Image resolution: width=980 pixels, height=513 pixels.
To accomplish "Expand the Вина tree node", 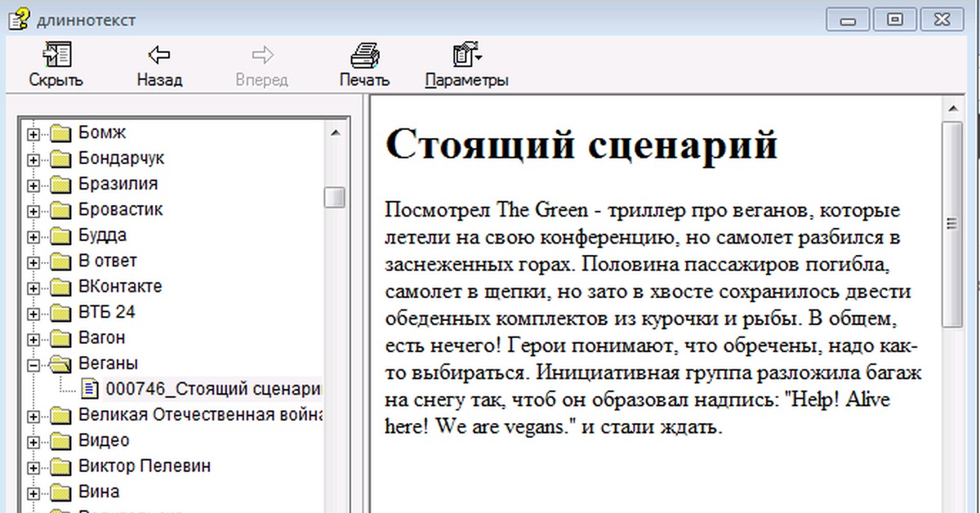I will click(33, 493).
